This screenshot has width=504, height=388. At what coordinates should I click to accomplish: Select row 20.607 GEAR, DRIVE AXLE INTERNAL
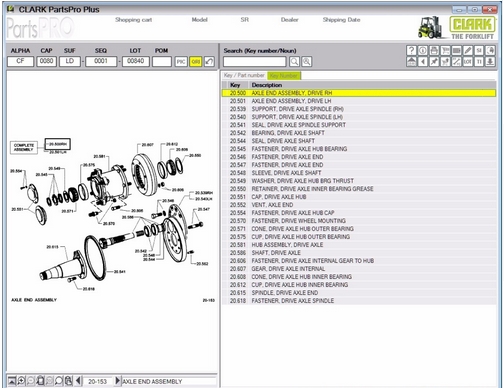(359, 269)
